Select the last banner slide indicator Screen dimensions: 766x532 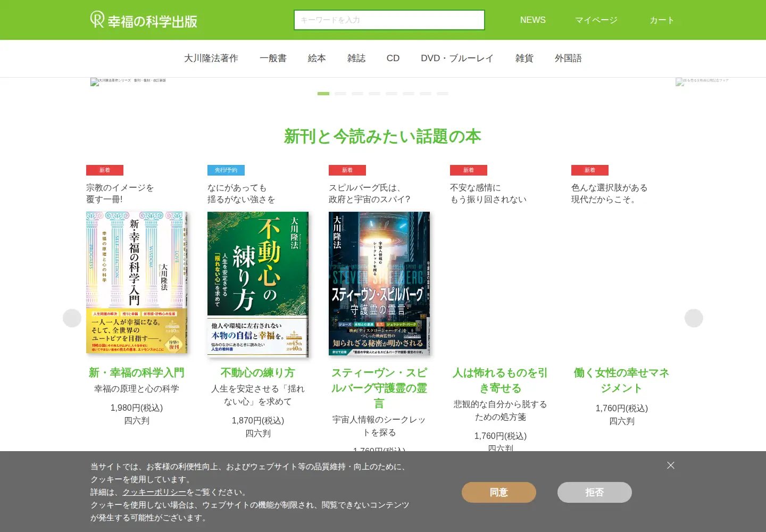click(443, 94)
